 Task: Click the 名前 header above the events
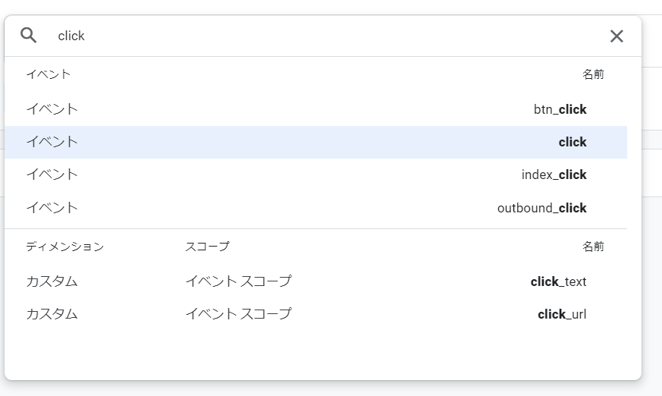[x=593, y=74]
